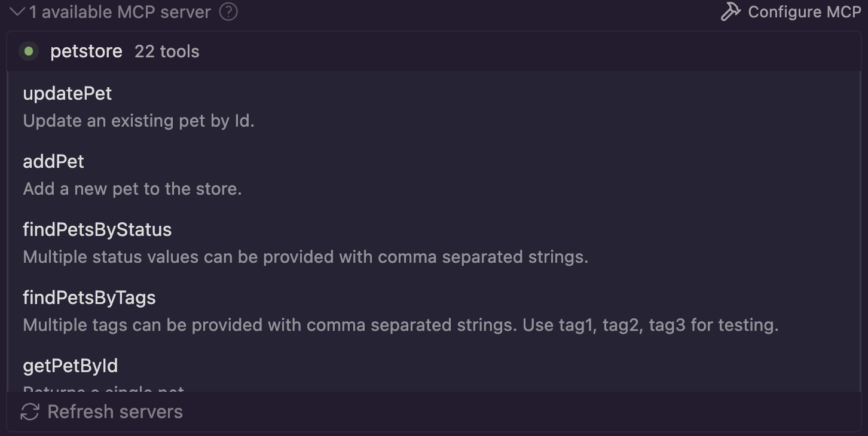Click the multiple tags description text
The height and width of the screenshot is (436, 868).
401,325
